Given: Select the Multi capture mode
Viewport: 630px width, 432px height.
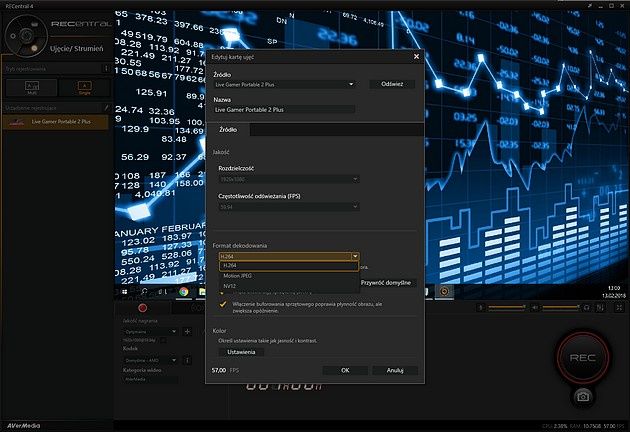Looking at the screenshot, I should [32, 87].
